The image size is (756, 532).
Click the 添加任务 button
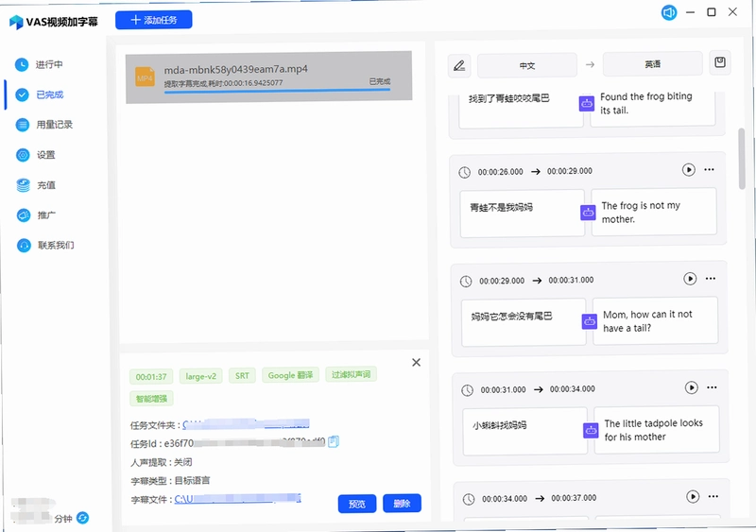tap(153, 20)
